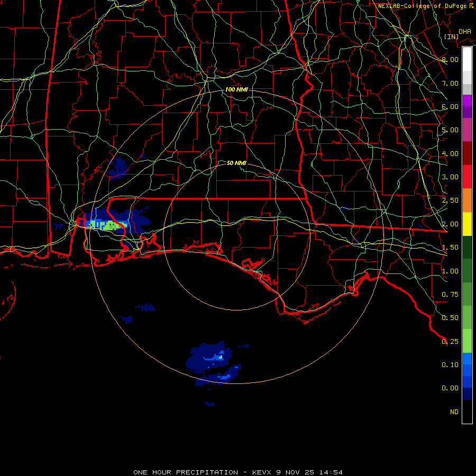Viewport: 476px width, 476px height.
Task: Select the 8.00 legend value
Action: 450,59
